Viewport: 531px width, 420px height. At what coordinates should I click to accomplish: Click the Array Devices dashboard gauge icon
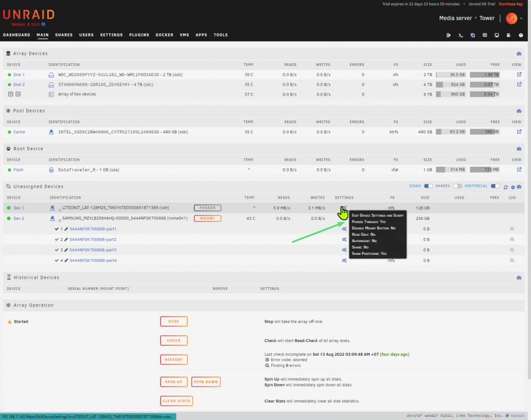pyautogui.click(x=519, y=54)
